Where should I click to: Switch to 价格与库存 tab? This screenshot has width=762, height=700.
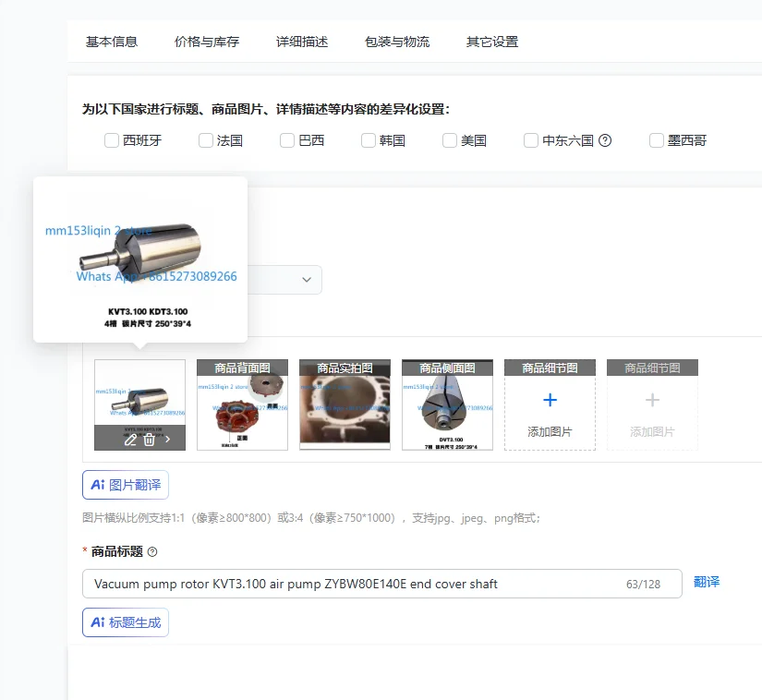coord(207,42)
